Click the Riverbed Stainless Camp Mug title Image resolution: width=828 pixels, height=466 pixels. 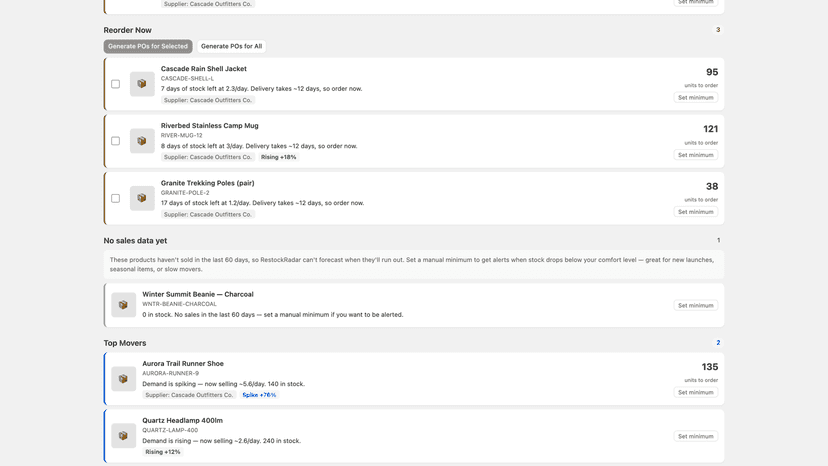click(210, 126)
